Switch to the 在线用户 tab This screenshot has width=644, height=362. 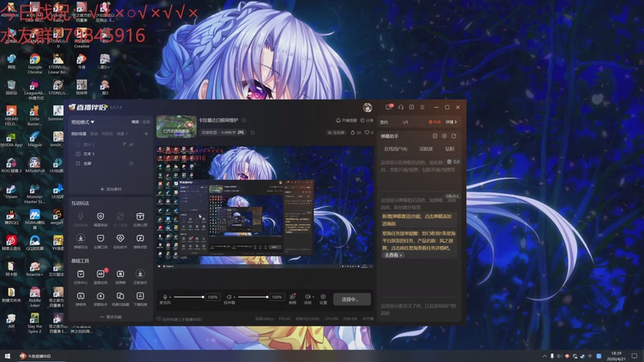coord(395,149)
